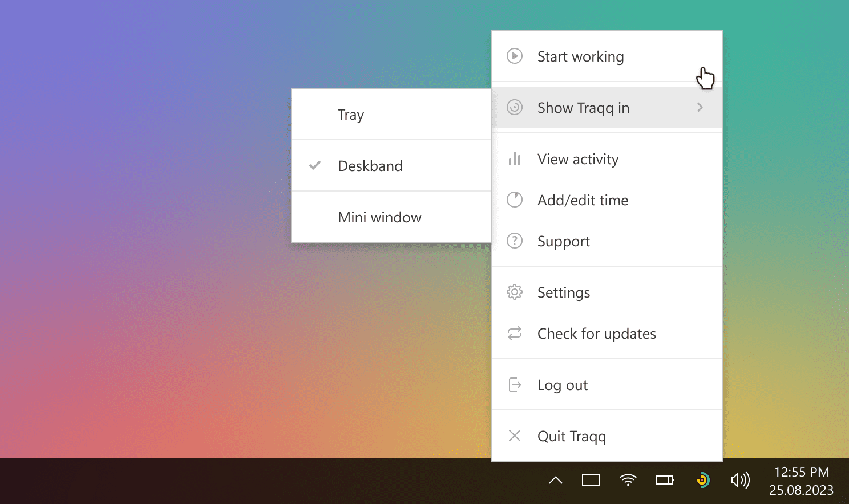Click the Traqq tray icon in the taskbar

(703, 480)
